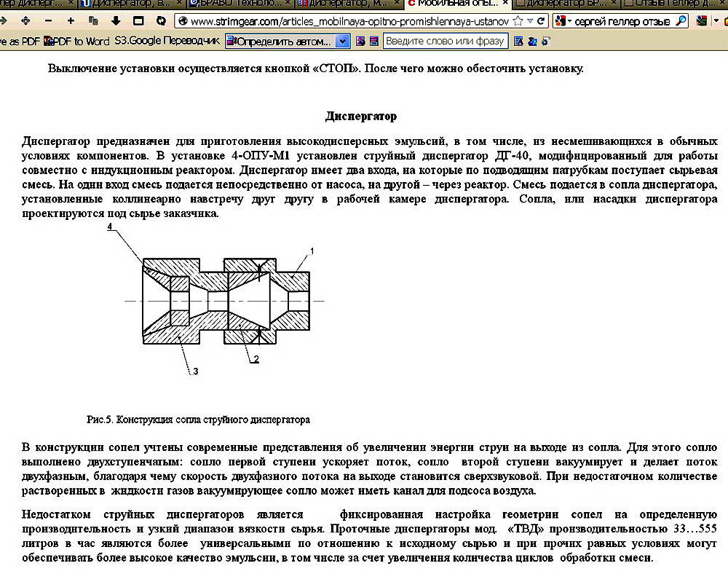728x582 pixels.
Task: Click the 'Введите слово или фразу' input field
Action: click(x=446, y=42)
